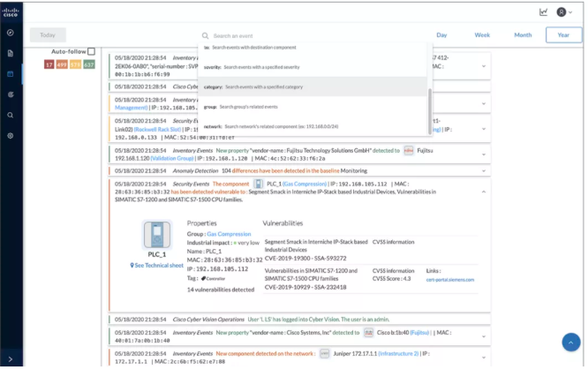Viewport: 588px width, 370px height.
Task: Open the Admin gear icon in sidebar
Action: point(10,135)
